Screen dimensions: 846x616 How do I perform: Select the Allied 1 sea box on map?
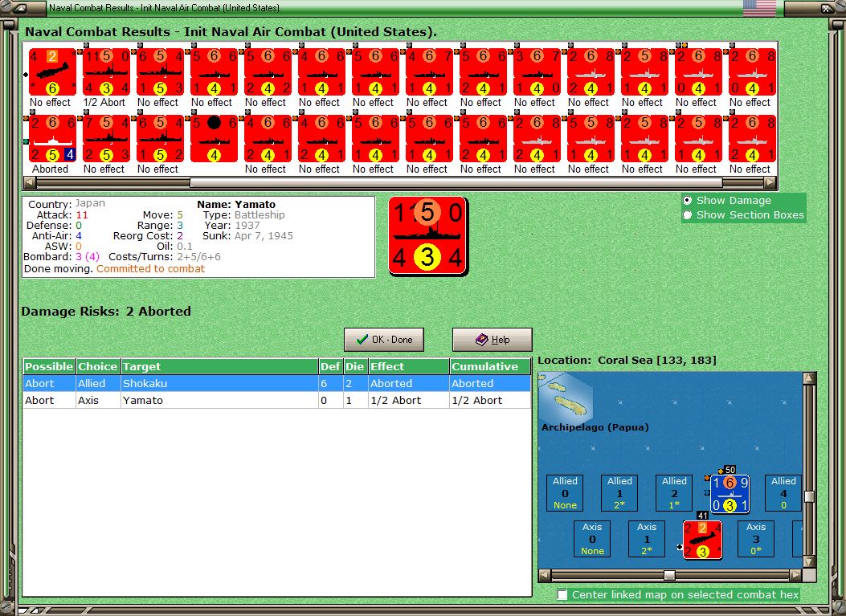tap(619, 493)
